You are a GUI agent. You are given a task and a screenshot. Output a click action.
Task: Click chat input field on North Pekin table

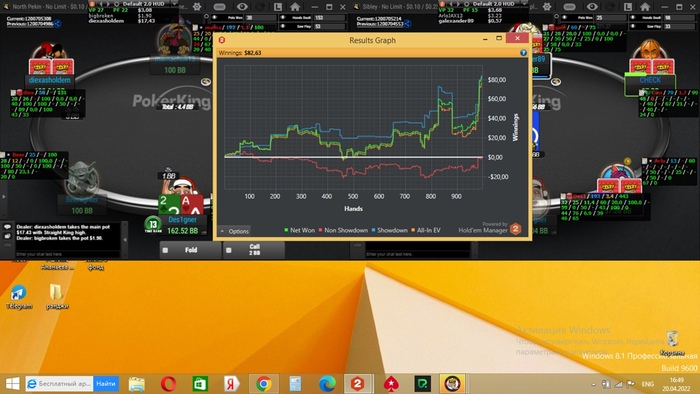coord(67,254)
